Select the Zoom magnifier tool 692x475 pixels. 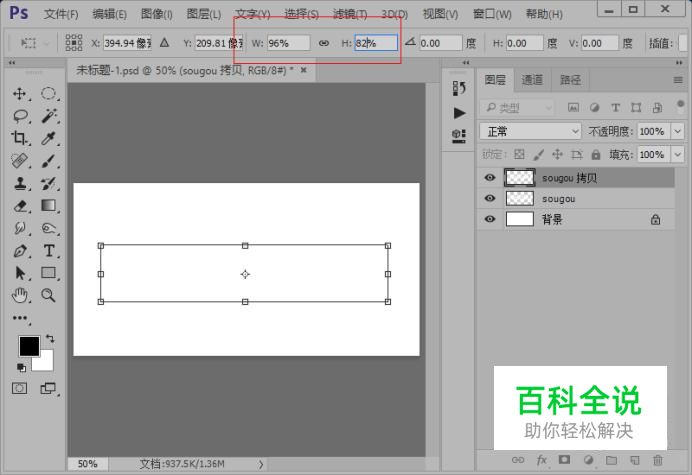48,295
